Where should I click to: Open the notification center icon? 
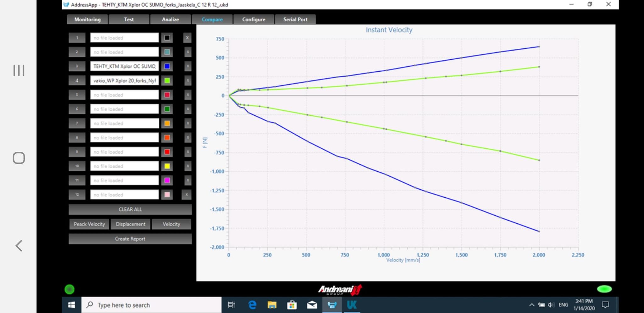(x=605, y=305)
